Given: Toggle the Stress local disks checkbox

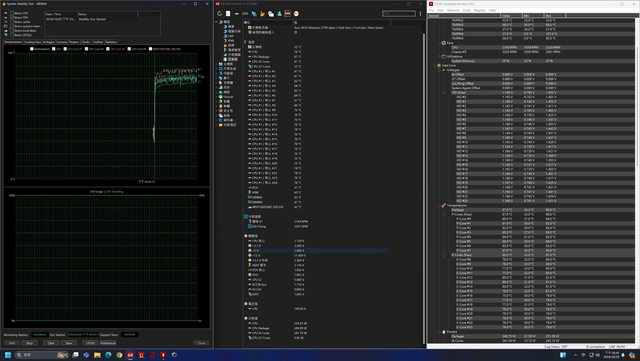Looking at the screenshot, I should [x=12, y=31].
